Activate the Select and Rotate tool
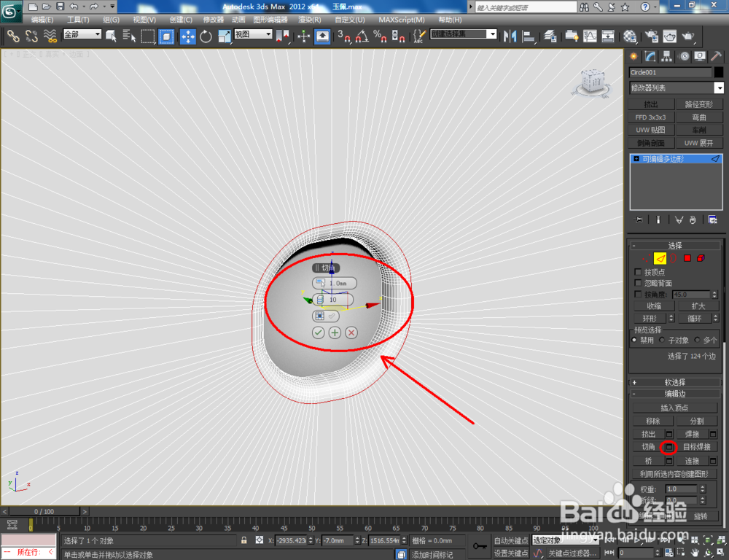729x560 pixels. (206, 36)
